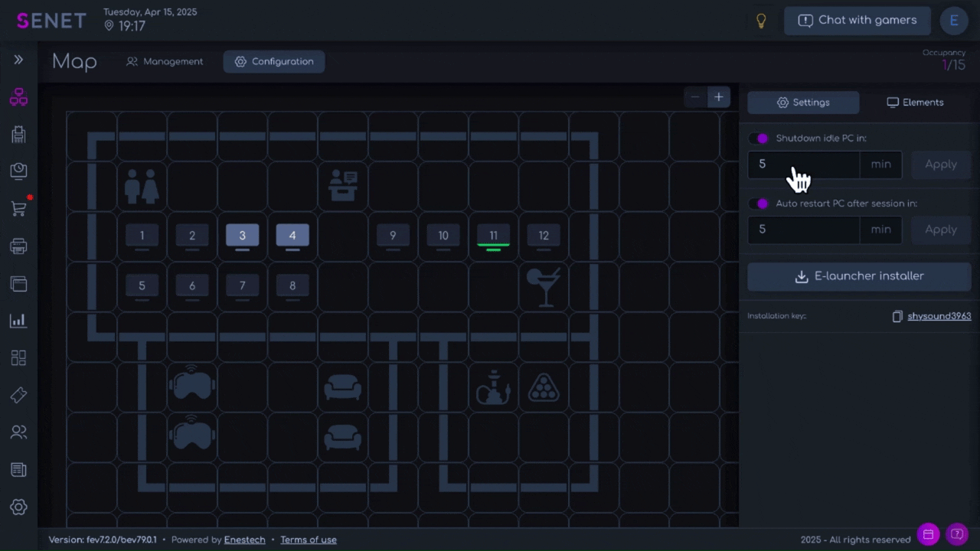Toggle Auto restart PC after session switch
Viewport: 980px width, 551px height.
(x=759, y=204)
